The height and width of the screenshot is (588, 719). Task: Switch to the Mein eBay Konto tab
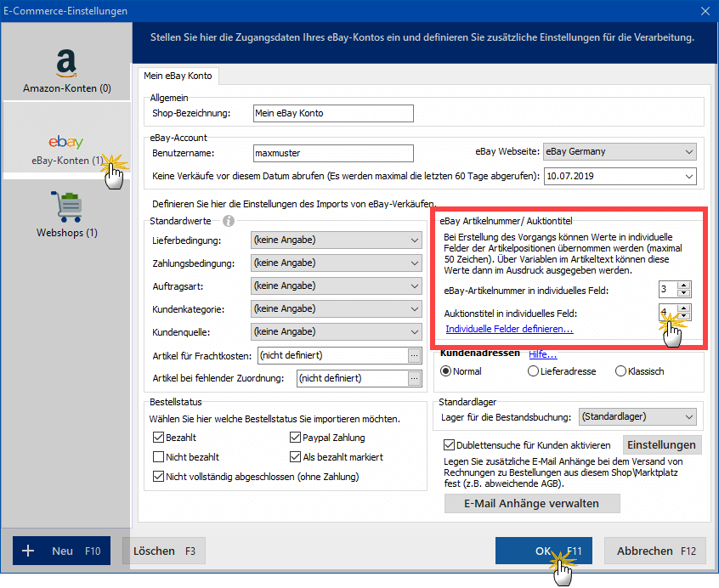(x=178, y=76)
